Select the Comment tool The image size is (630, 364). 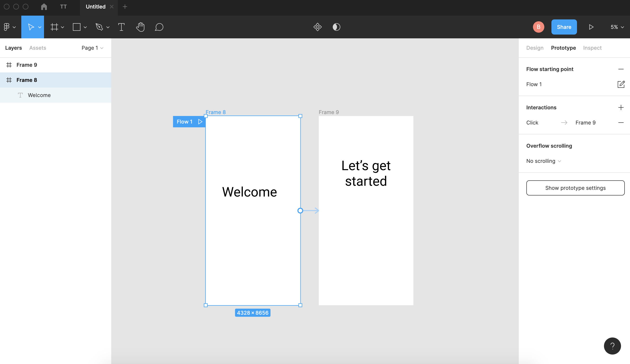click(159, 27)
